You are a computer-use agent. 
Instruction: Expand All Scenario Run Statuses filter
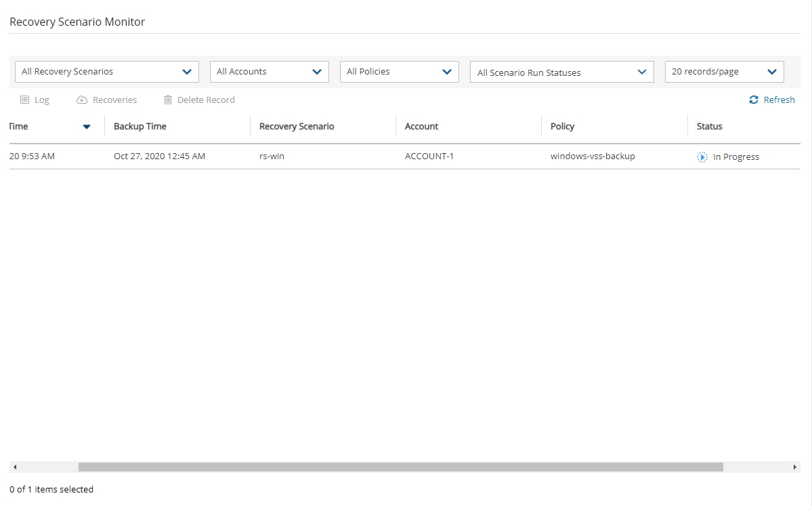pos(561,72)
